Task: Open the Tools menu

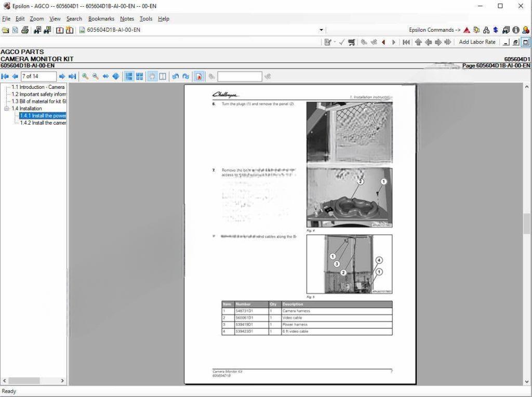Action: coord(145,18)
